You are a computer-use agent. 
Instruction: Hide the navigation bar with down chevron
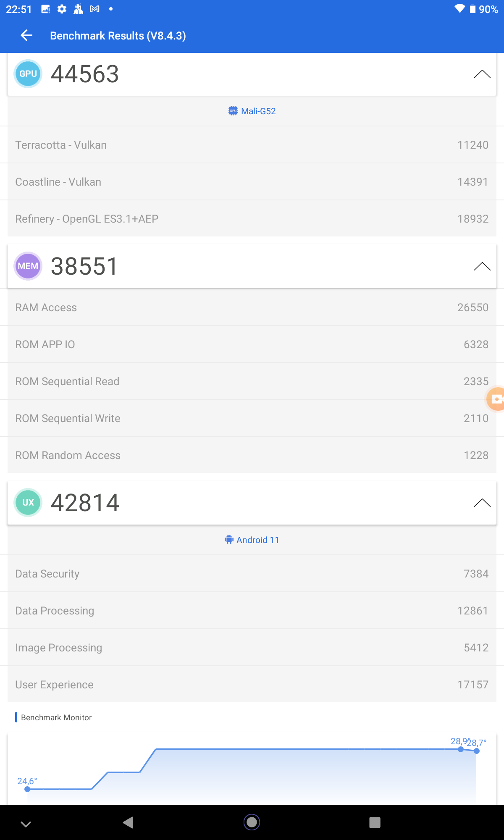point(26,824)
